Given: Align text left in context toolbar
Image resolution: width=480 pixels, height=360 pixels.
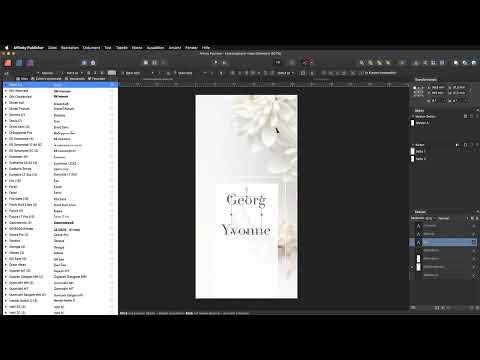Looking at the screenshot, I should 233,73.
